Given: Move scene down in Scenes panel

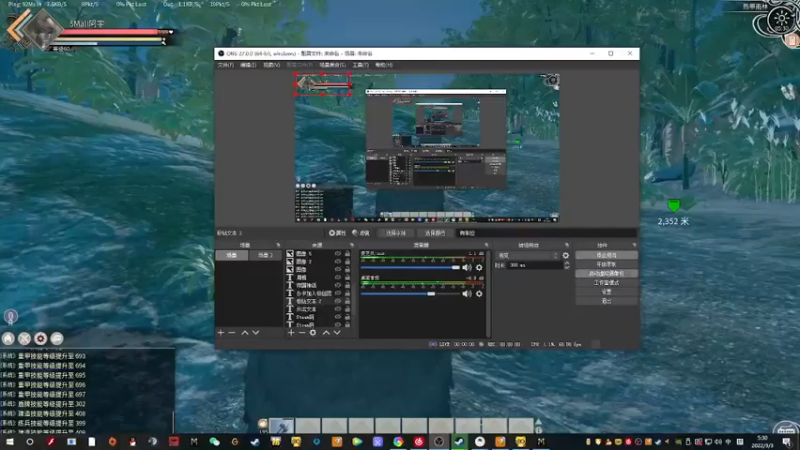Looking at the screenshot, I should 256,333.
